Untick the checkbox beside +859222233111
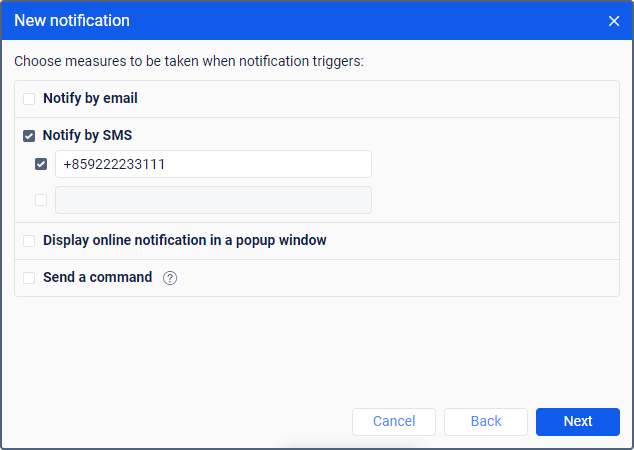The height and width of the screenshot is (450, 634). pos(41,164)
